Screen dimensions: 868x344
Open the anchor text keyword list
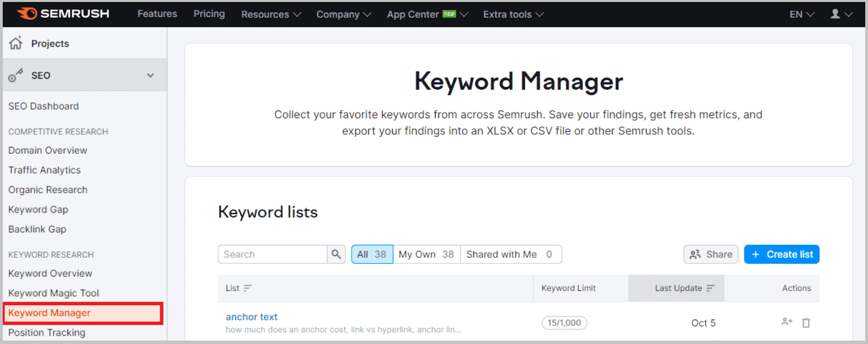click(x=251, y=317)
